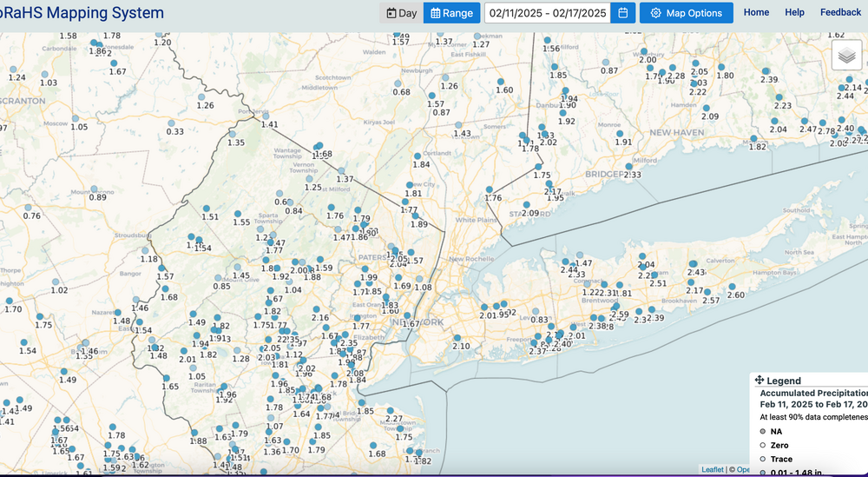Select the 1.89 station marker

click(415, 216)
